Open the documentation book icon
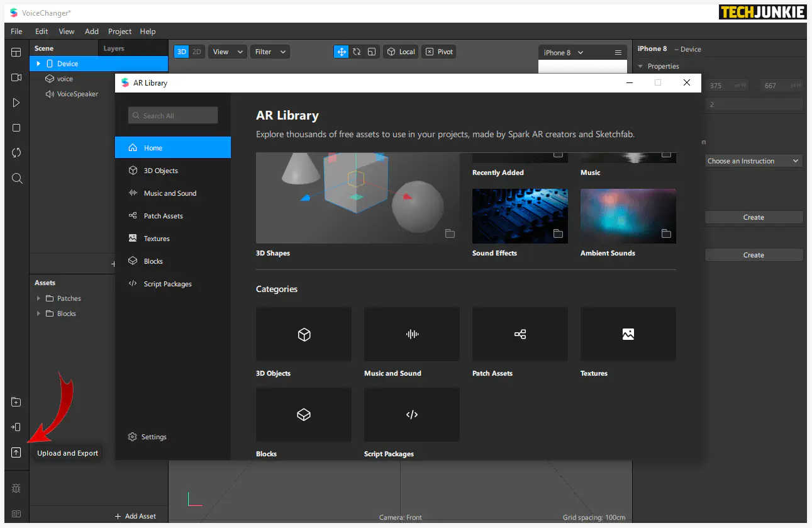Image resolution: width=812 pixels, height=528 pixels. [16, 514]
